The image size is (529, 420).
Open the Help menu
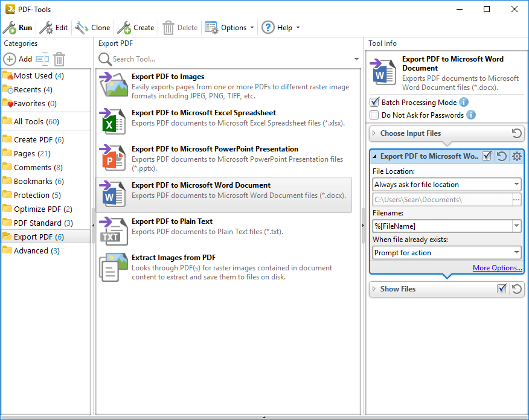281,28
